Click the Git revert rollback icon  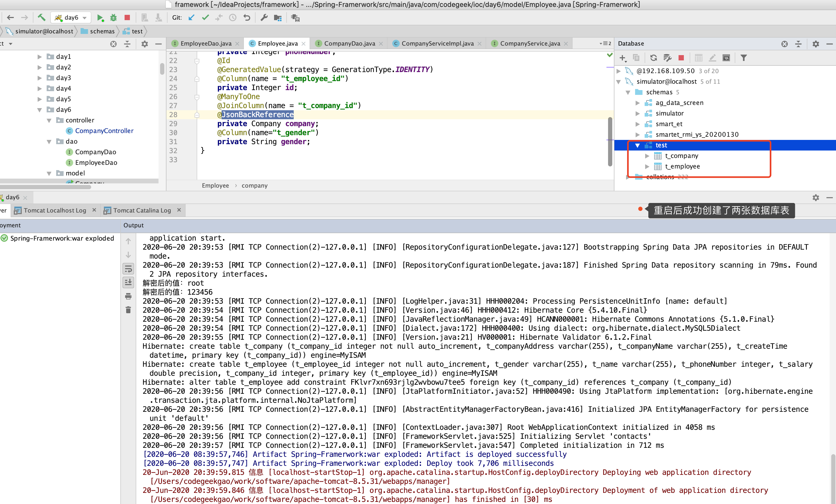coord(247,18)
